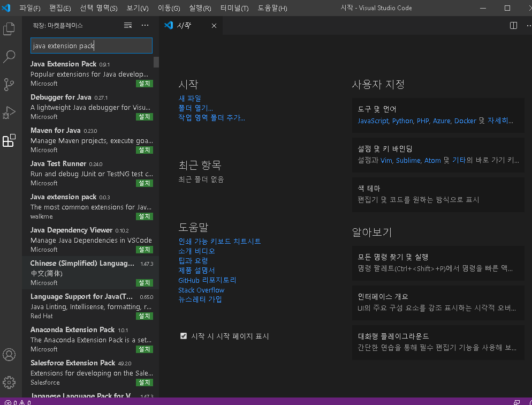Click the Sublime keybindings link
This screenshot has height=405, width=532.
point(408,161)
